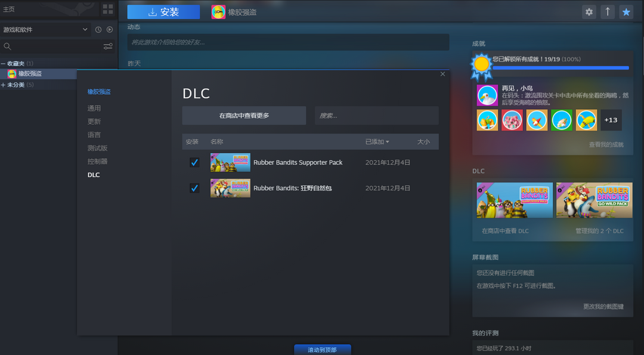This screenshot has width=644, height=355.
Task: Click 在商店中查看更多 button
Action: click(x=244, y=116)
